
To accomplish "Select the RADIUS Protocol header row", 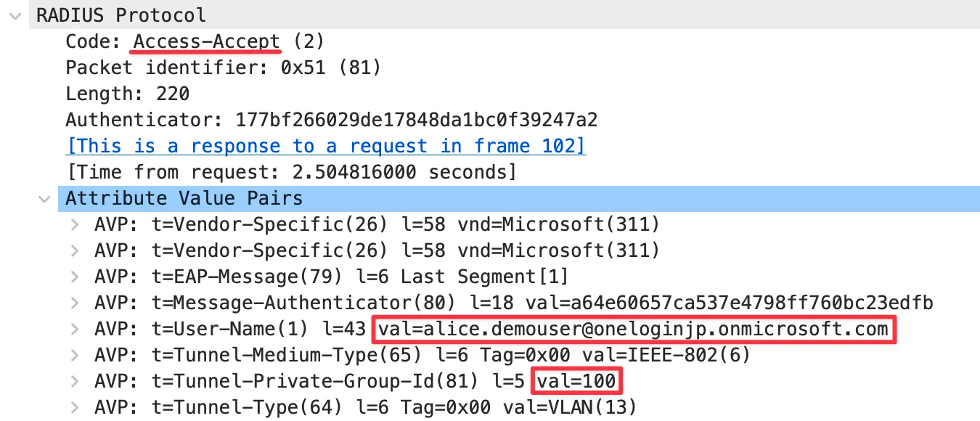I will click(505, 15).
